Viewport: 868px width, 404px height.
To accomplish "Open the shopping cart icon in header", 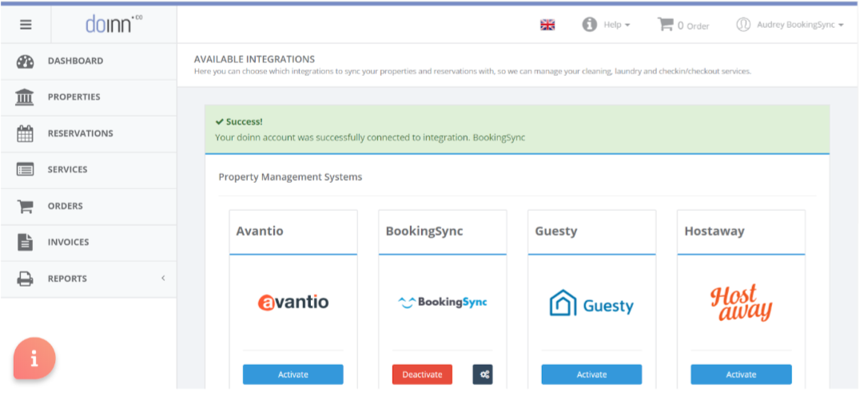I will pos(665,24).
